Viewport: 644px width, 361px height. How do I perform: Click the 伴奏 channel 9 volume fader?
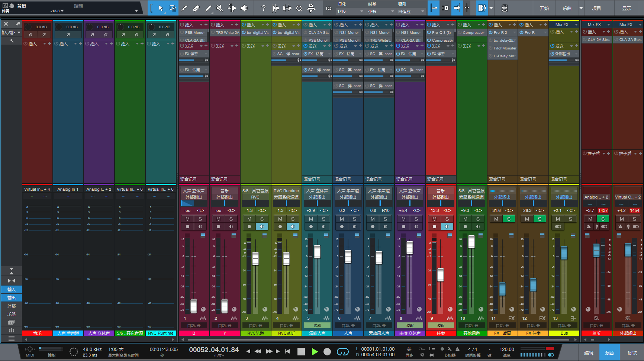click(x=441, y=275)
